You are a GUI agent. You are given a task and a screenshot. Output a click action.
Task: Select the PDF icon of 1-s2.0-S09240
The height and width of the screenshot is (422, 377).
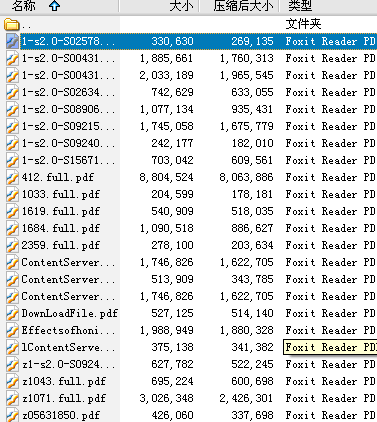click(x=12, y=143)
